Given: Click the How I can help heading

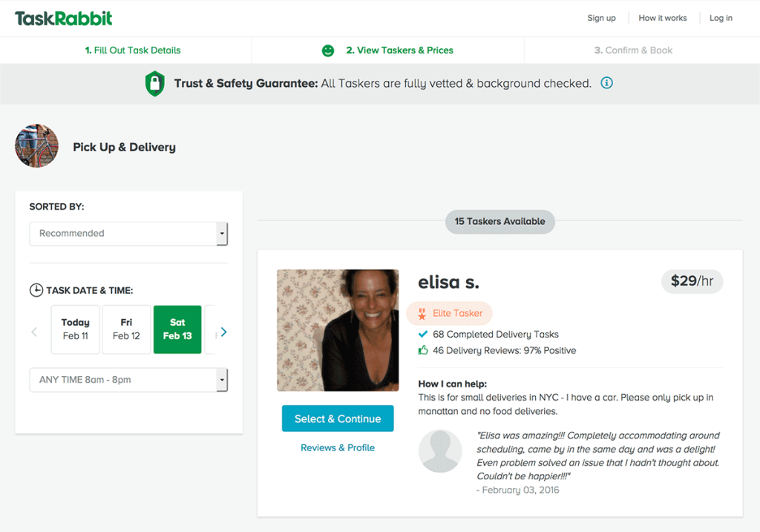Looking at the screenshot, I should click(452, 384).
